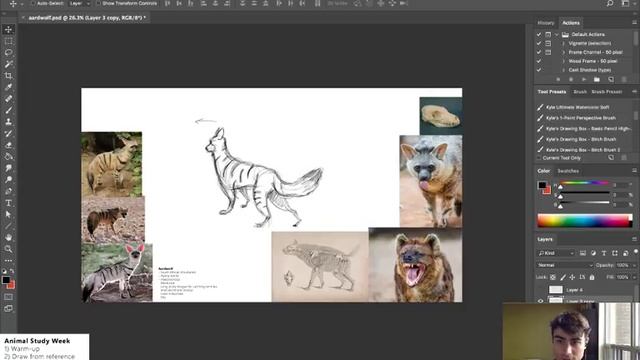Toggle layer filter on/off switch
The image size is (640, 360).
click(x=636, y=252)
